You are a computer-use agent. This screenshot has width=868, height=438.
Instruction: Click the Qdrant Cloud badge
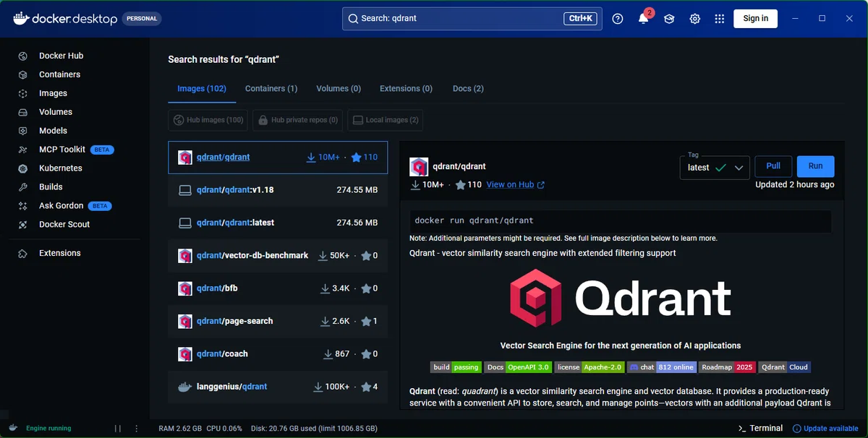pyautogui.click(x=785, y=367)
